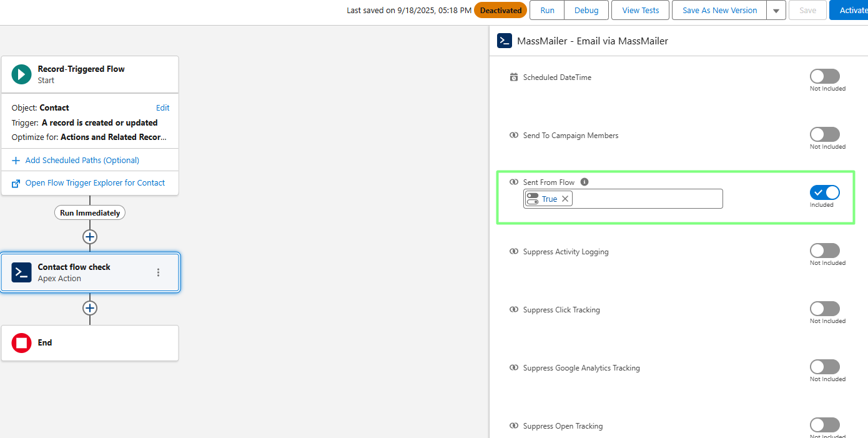Click the Sent From Flow field type icon
Viewport: 868px width, 438px height.
coord(514,182)
